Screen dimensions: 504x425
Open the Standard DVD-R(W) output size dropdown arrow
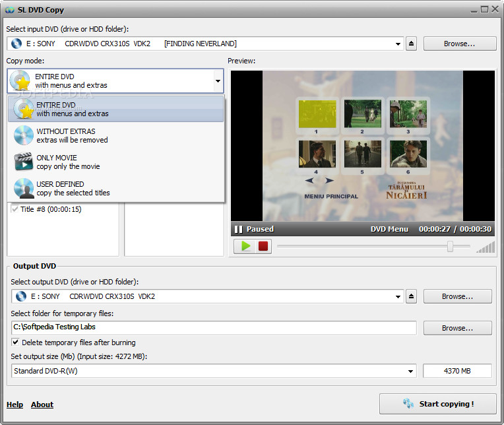point(410,371)
